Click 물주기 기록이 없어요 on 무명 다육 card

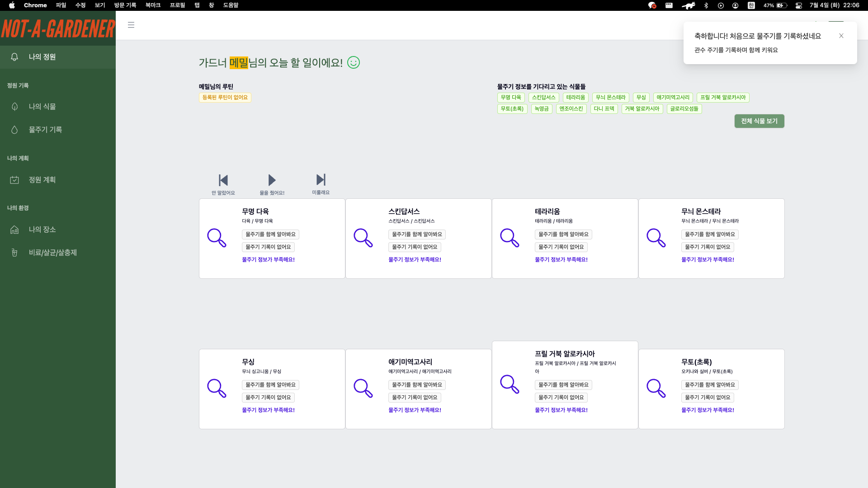pyautogui.click(x=268, y=247)
